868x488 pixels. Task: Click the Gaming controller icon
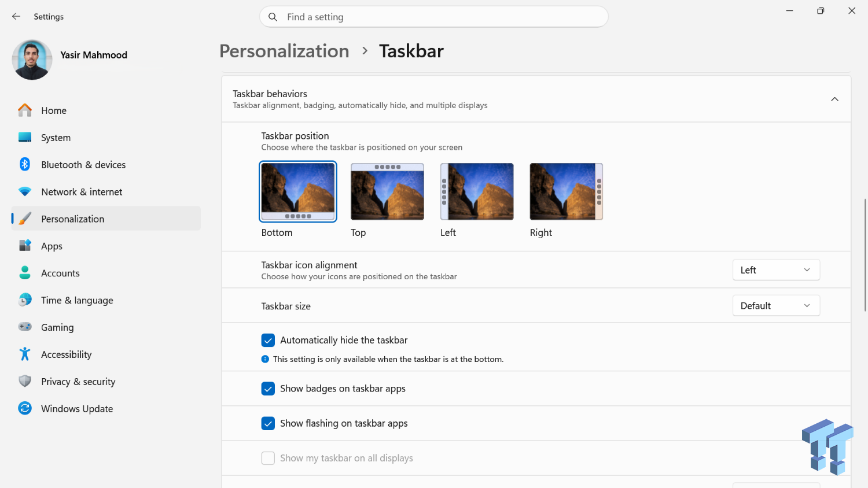pos(25,327)
